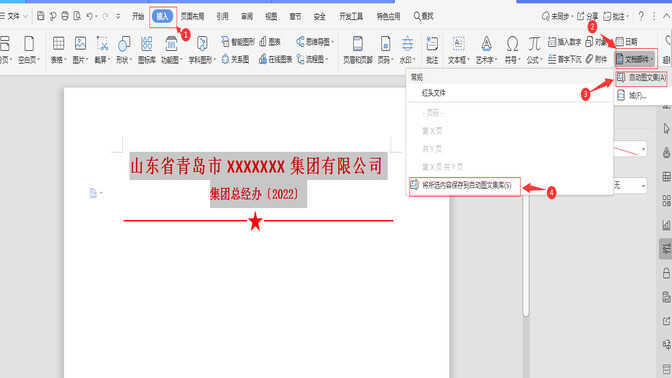Click the 山东省青岛市 XXXXXXX 集团有限公司 heading
The width and height of the screenshot is (672, 378).
(256, 166)
